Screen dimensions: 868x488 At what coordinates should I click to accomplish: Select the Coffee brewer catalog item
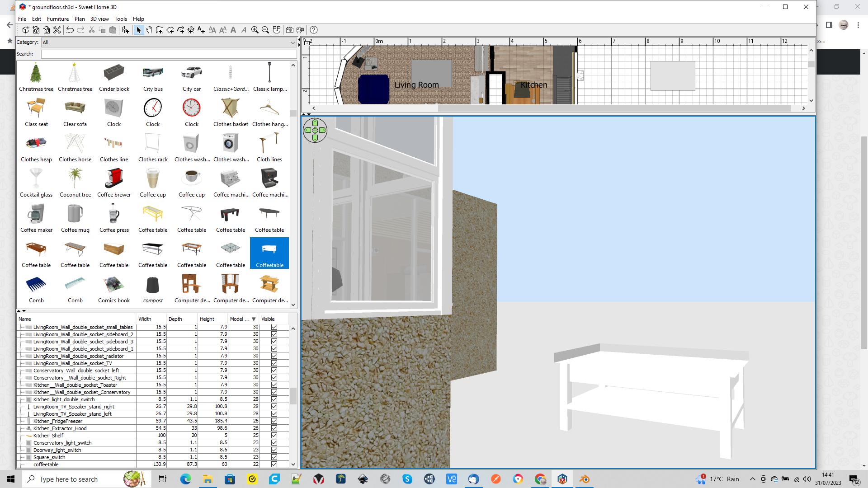point(114,183)
